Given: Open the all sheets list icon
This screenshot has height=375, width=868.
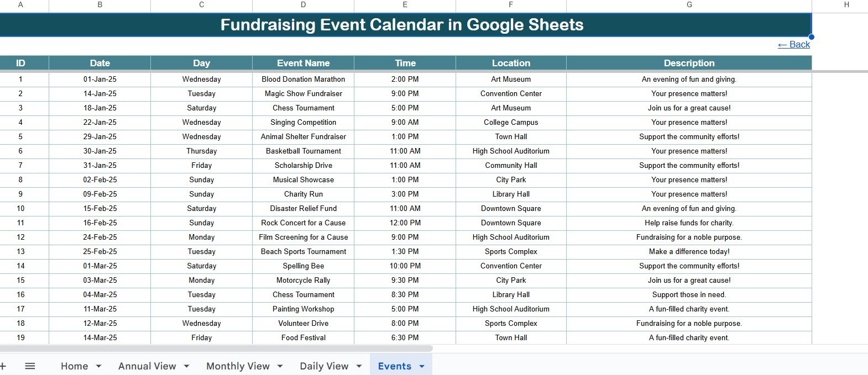Looking at the screenshot, I should [30, 366].
